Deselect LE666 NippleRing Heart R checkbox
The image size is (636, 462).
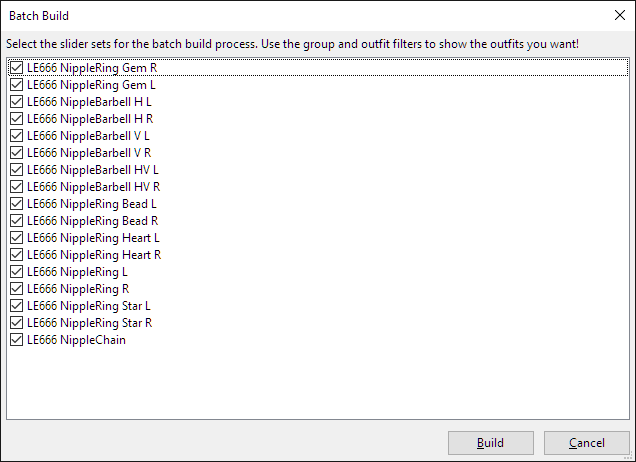click(x=16, y=255)
